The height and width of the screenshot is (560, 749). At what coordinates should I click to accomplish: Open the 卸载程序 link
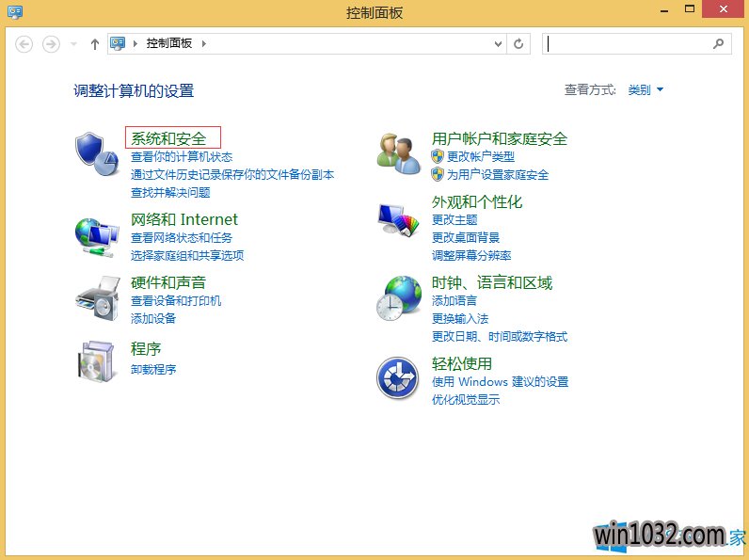[153, 369]
